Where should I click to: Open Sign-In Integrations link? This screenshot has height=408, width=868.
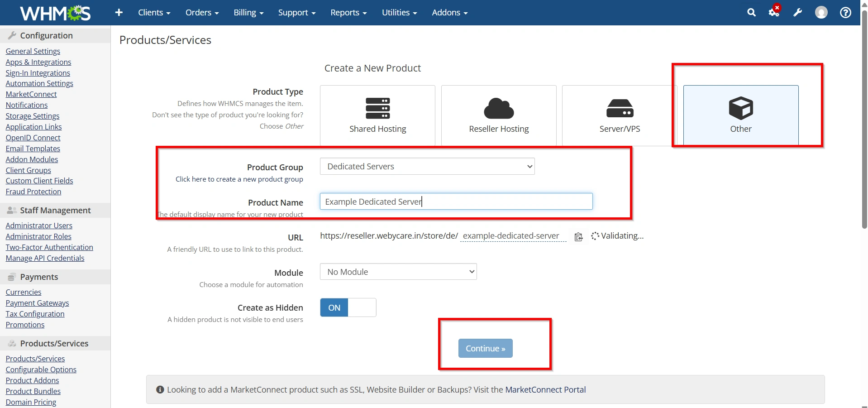tap(38, 73)
